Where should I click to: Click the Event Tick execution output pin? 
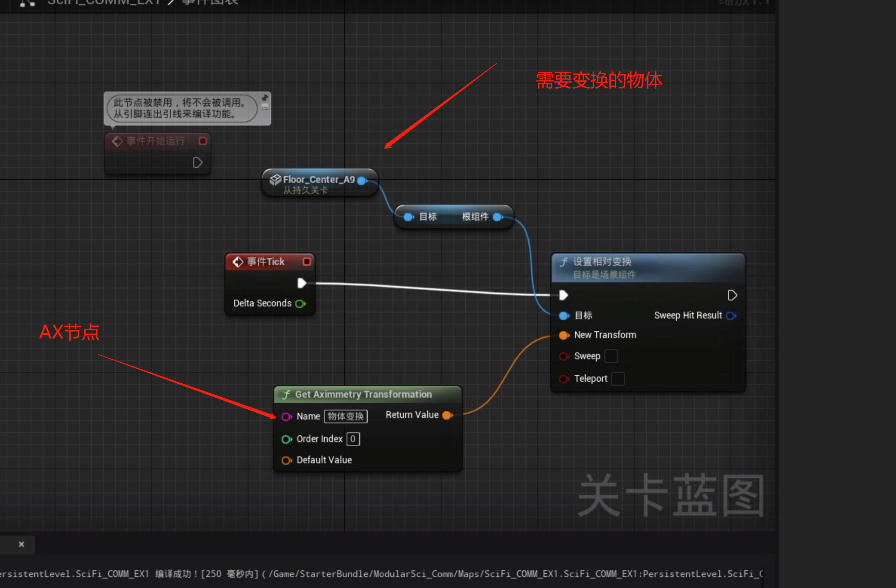tap(302, 283)
